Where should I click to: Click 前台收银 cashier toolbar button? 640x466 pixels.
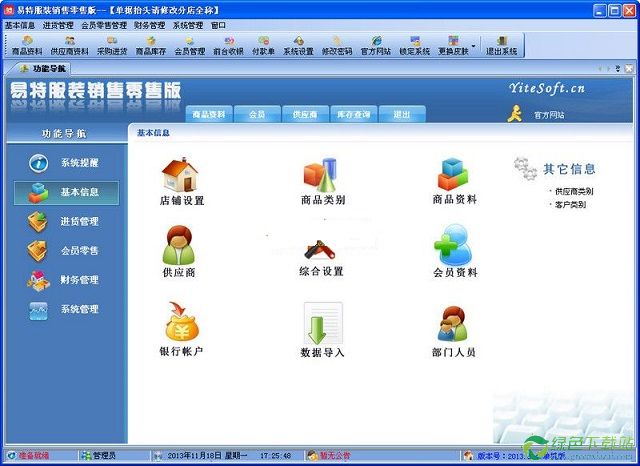click(228, 46)
